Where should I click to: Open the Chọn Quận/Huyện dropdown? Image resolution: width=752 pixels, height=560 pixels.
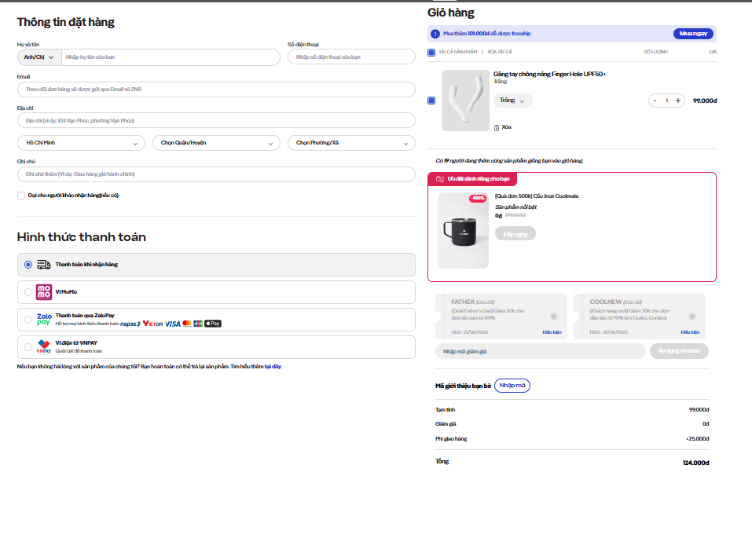click(216, 143)
